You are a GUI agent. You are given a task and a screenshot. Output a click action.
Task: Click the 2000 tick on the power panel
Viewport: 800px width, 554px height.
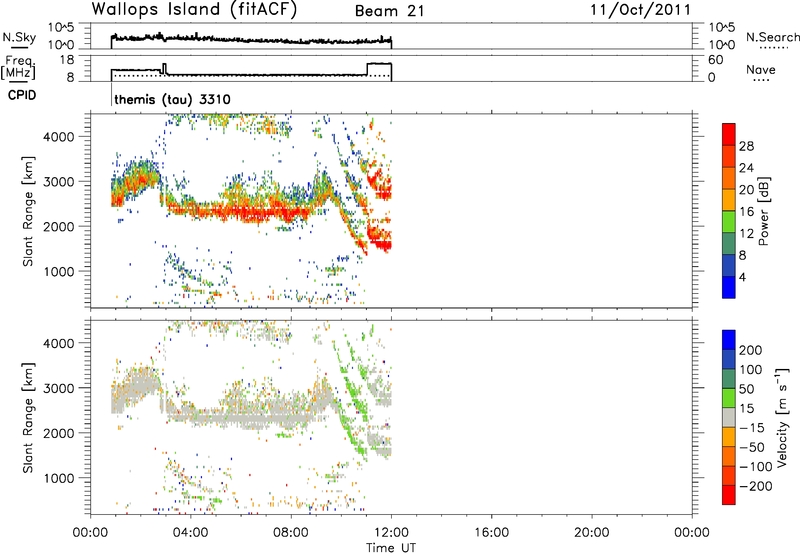click(x=58, y=226)
